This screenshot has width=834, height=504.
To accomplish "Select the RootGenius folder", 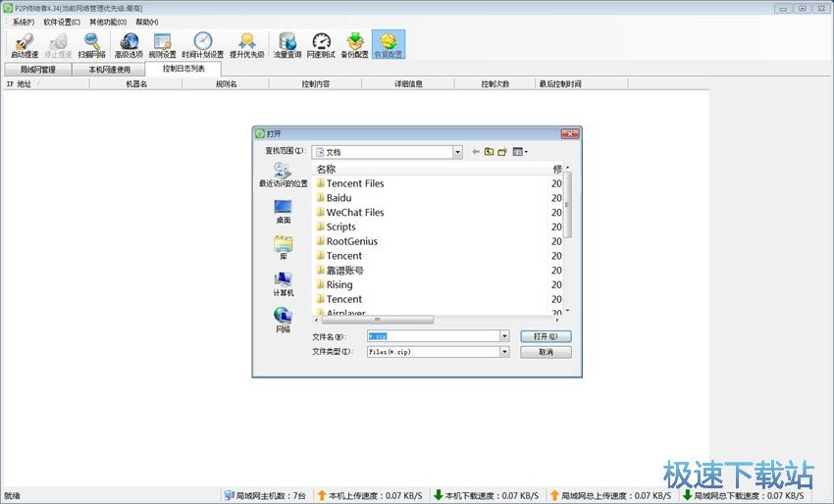I will point(346,241).
